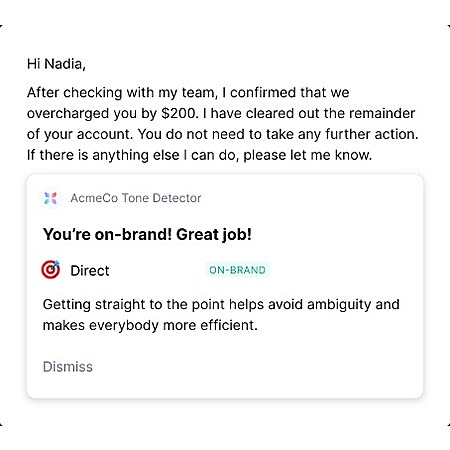Click the "please let me know" closing sentence
Screen dimensions: 450x450
click(199, 155)
